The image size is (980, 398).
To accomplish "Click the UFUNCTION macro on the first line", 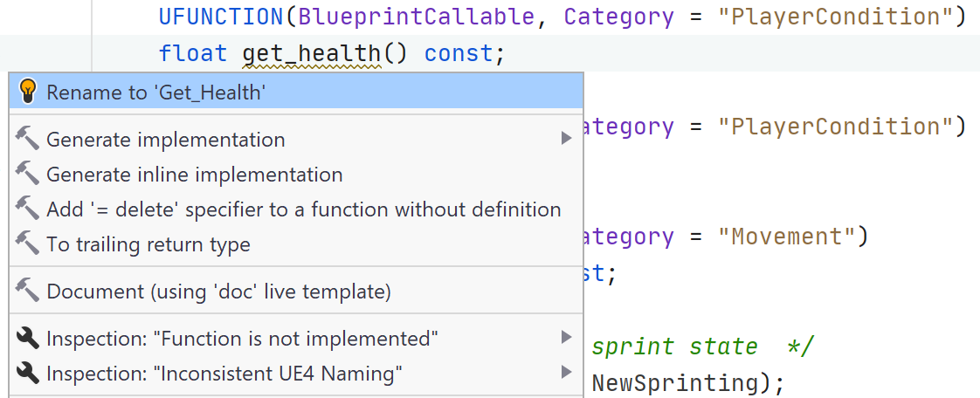I will point(221,17).
